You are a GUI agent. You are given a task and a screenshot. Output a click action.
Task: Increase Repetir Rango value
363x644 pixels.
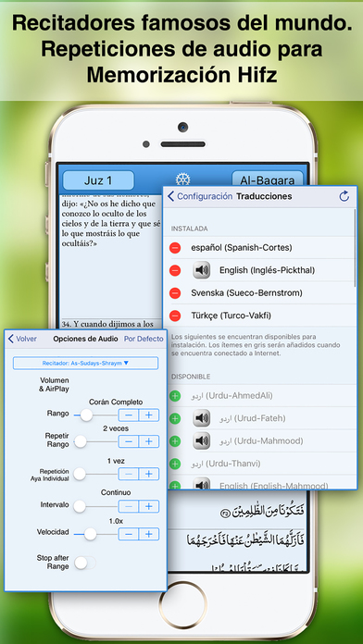[149, 441]
